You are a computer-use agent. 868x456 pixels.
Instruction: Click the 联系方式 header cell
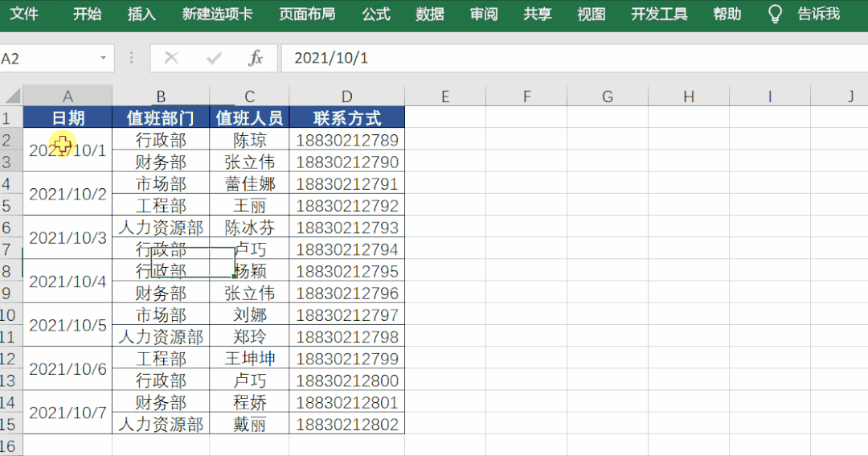coord(346,117)
